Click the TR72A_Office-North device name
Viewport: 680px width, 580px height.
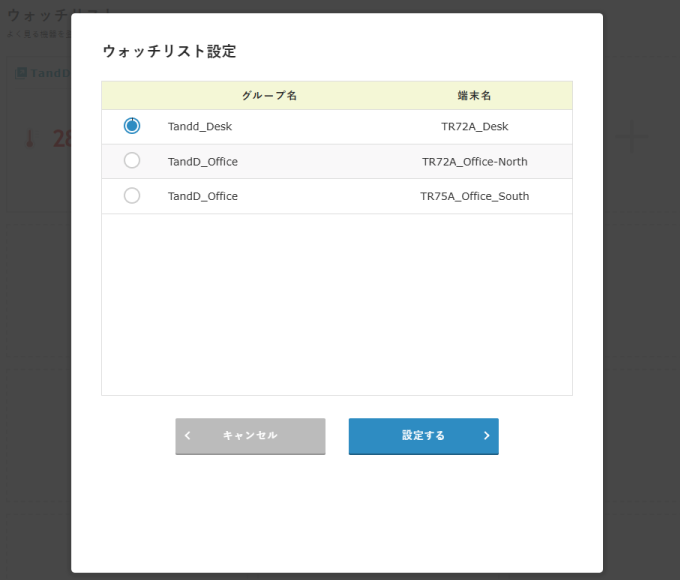474,162
